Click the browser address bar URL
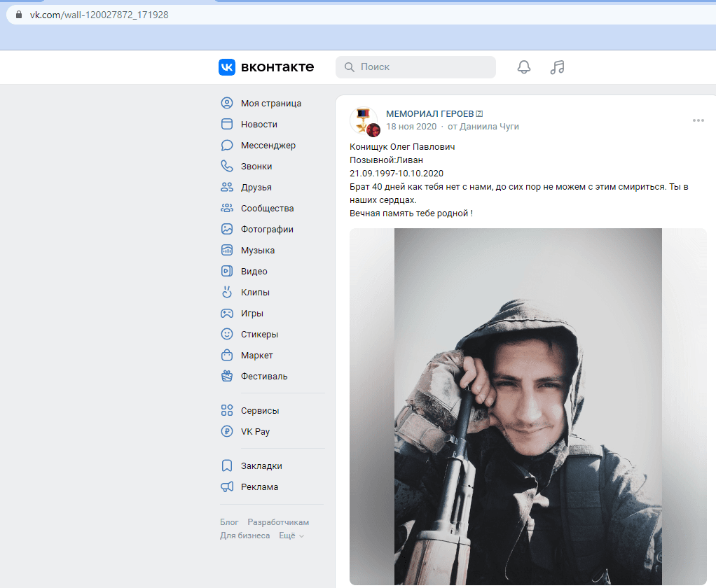The image size is (716, 588). pos(99,15)
